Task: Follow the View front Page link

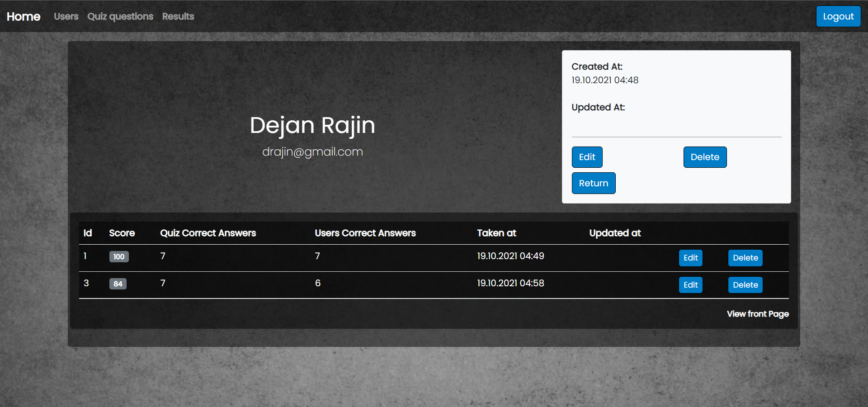Action: click(x=758, y=314)
